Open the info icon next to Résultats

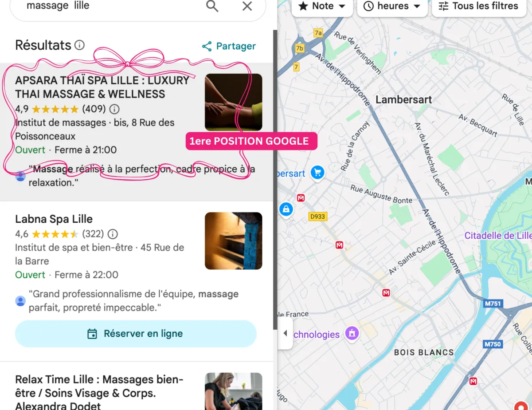(x=79, y=45)
